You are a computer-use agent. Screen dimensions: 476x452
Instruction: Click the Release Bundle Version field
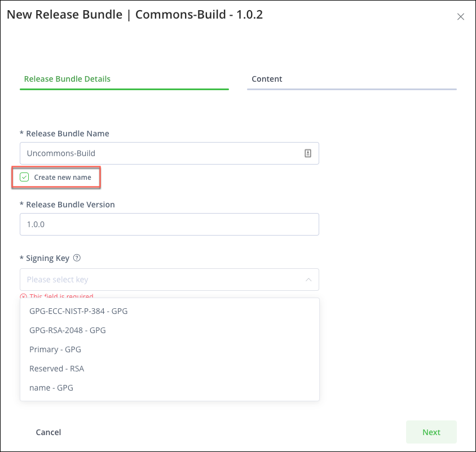169,224
